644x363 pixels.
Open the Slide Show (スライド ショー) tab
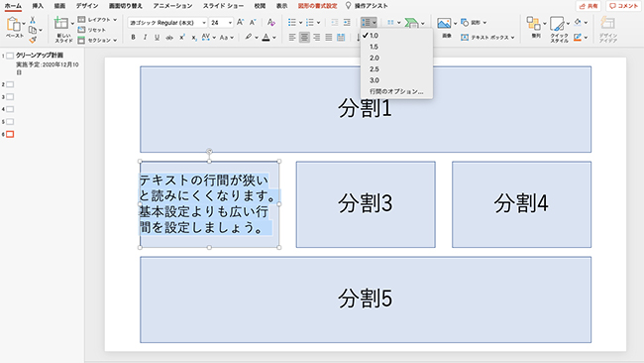coord(223,6)
